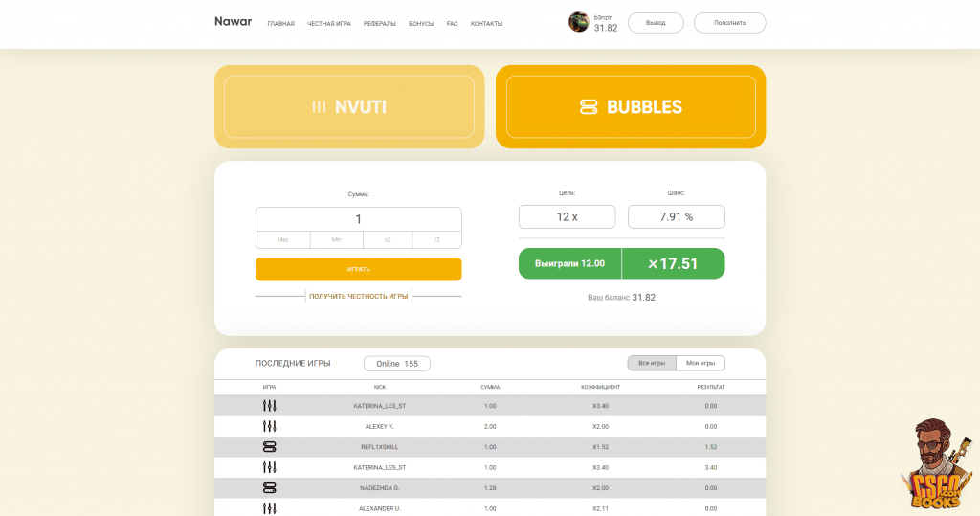Click the nick NADEZHDA G.
980x516 pixels.
click(380, 488)
